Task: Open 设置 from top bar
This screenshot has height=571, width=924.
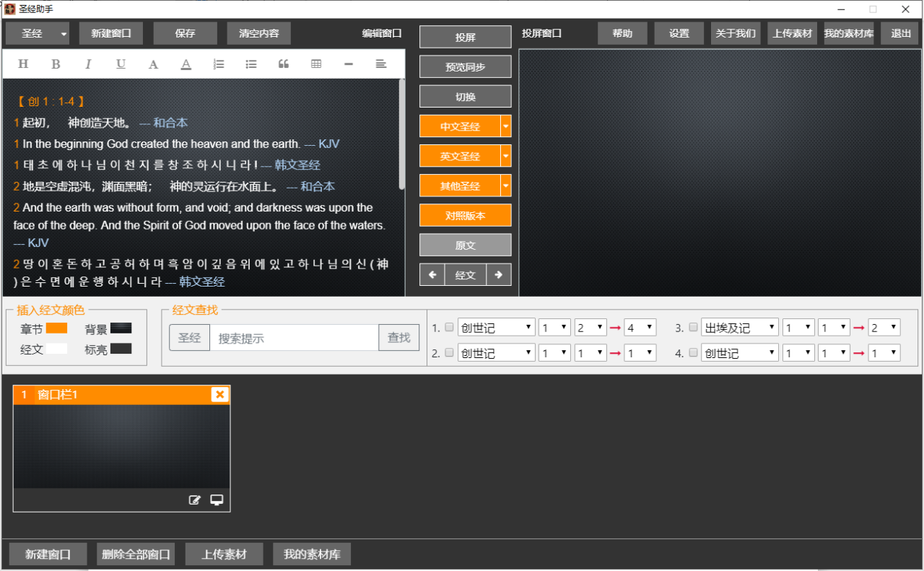Action: pos(679,34)
